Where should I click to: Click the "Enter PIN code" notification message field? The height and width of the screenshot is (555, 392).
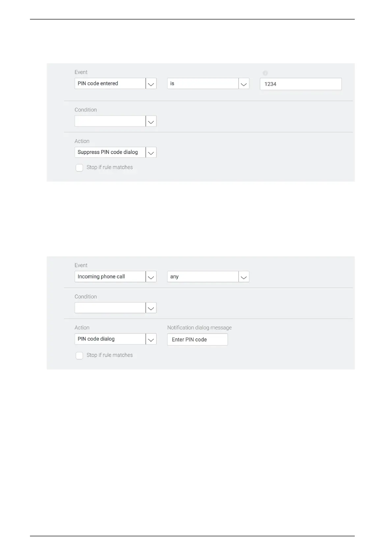pyautogui.click(x=197, y=340)
